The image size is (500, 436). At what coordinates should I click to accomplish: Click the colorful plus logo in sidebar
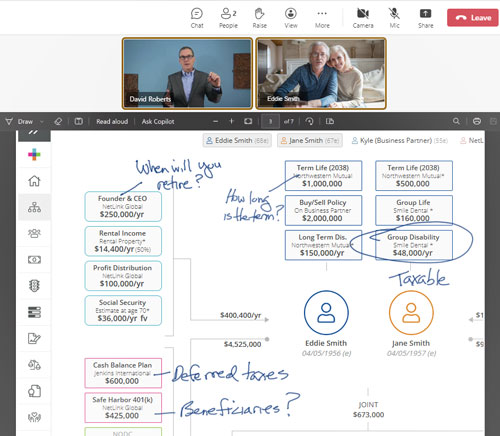(x=34, y=154)
